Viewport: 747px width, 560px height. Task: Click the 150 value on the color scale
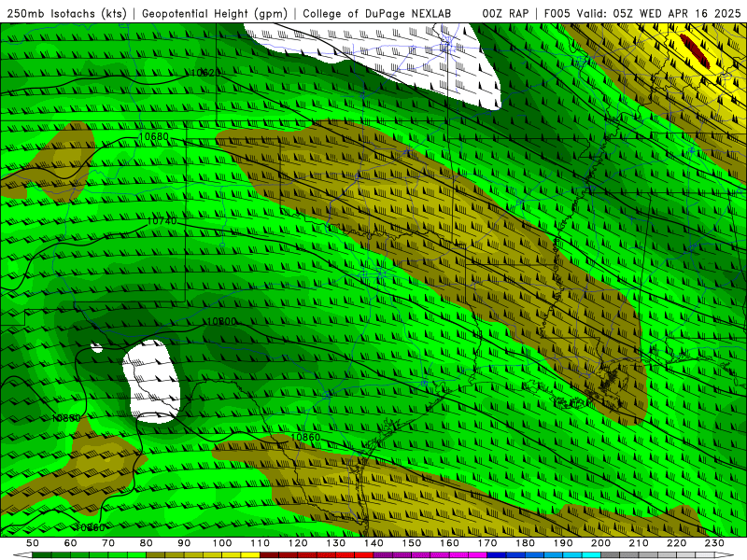tap(412, 543)
